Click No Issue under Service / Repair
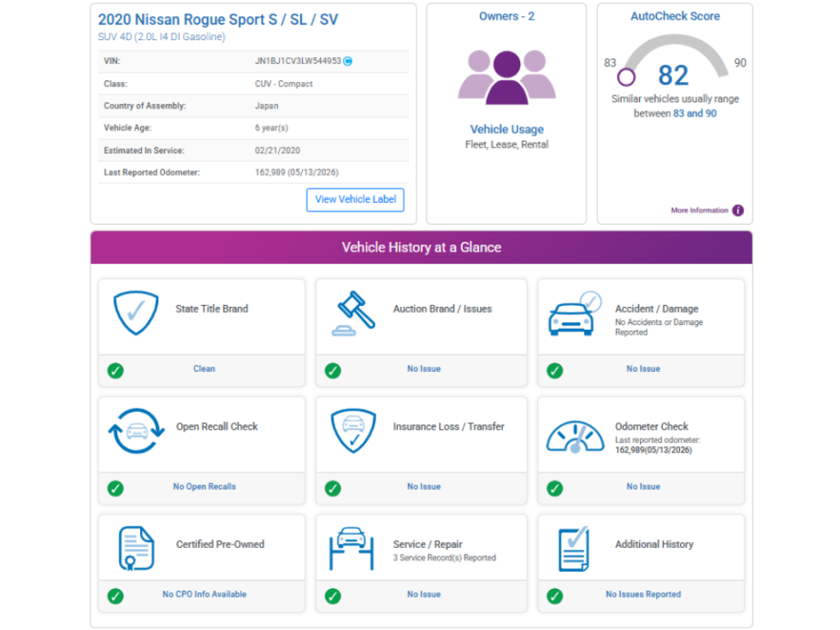The image size is (840, 630). 423,594
